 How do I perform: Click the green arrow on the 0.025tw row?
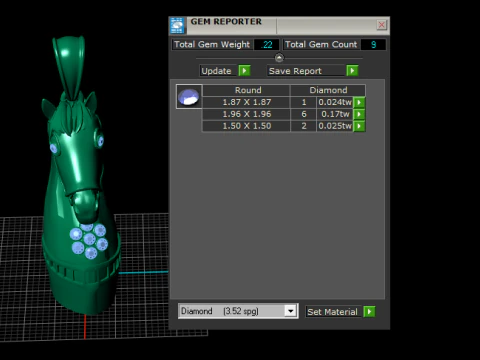pyautogui.click(x=359, y=126)
